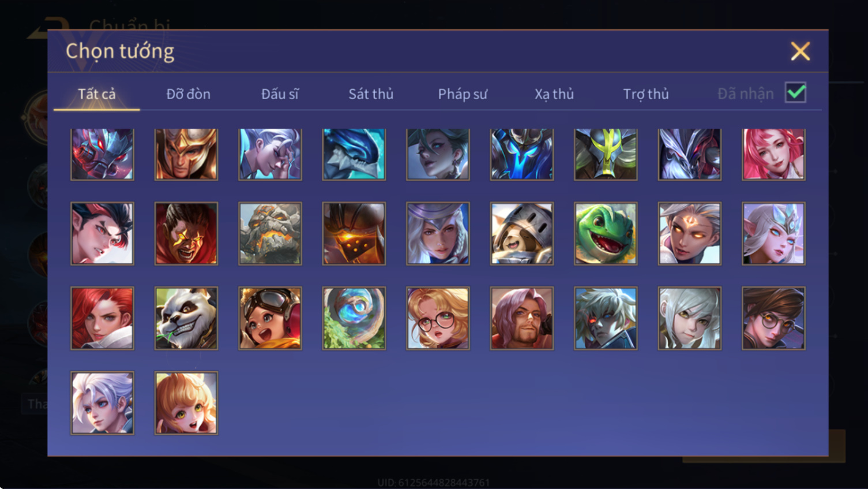
Task: Choose the armored raccoon knight portrait
Action: tap(522, 234)
